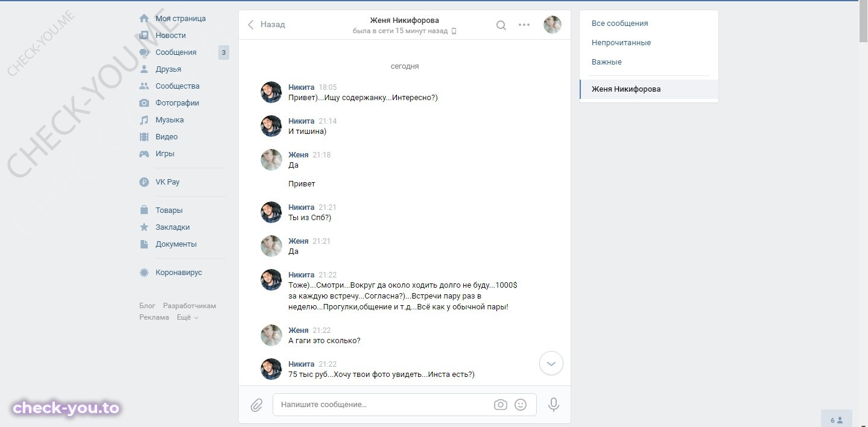This screenshot has width=868, height=427.
Task: Open Женя Никифорова profile from header name
Action: click(405, 21)
